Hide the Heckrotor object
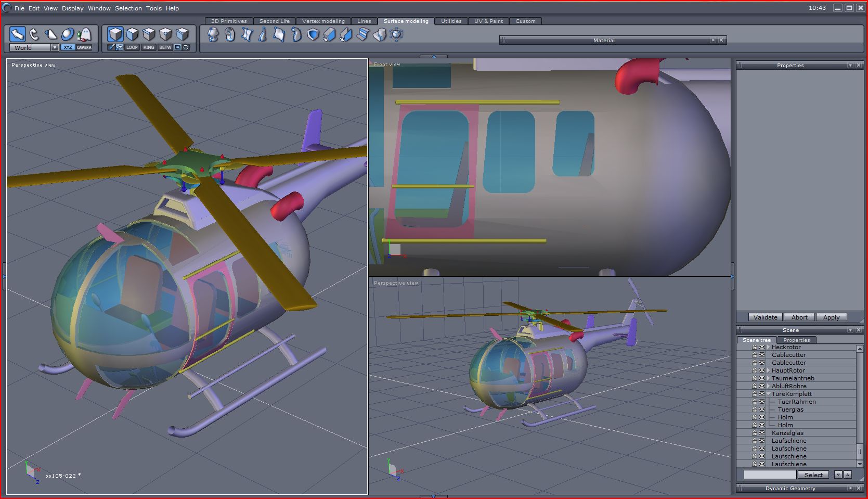Screen dimensions: 868x499 tap(762, 347)
